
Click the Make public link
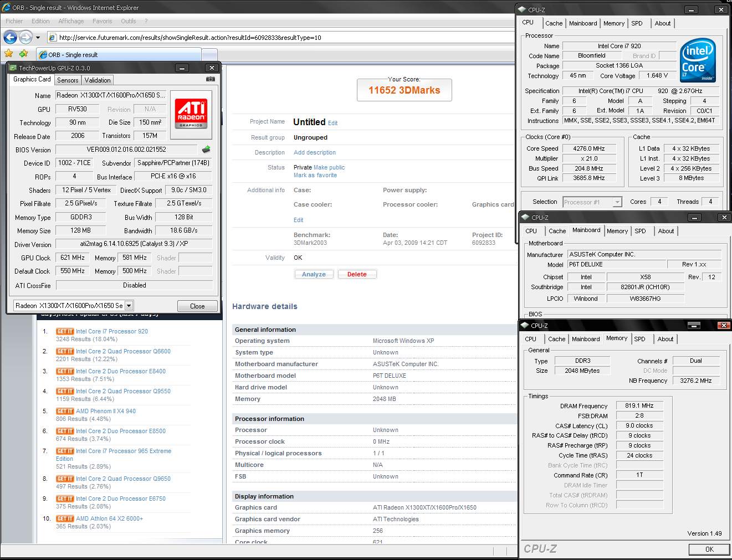click(329, 167)
